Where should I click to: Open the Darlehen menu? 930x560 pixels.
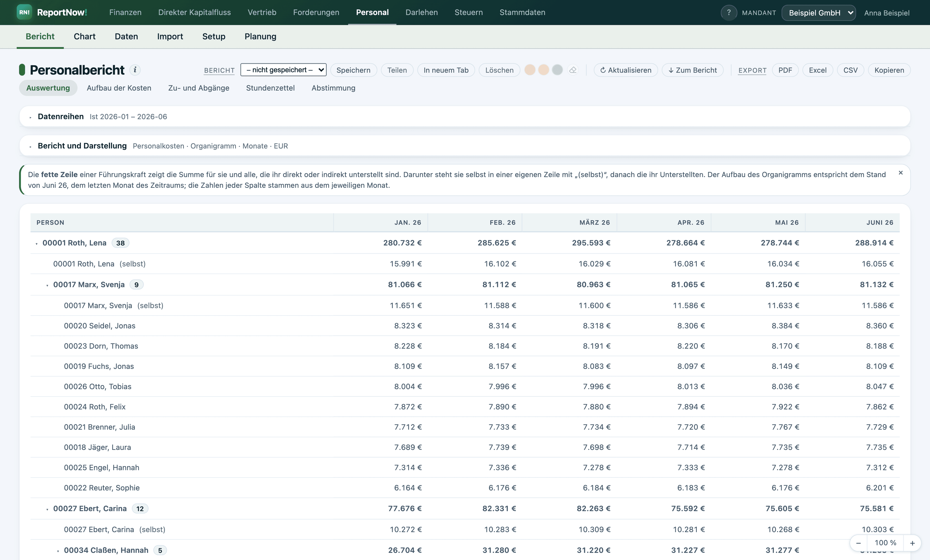coord(422,12)
